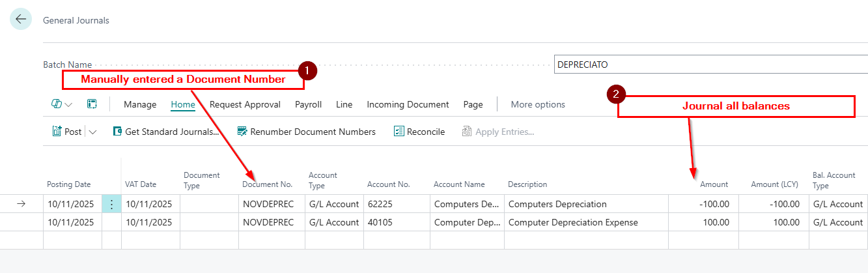Open the row options three-dot menu
The width and height of the screenshot is (868, 273).
coord(111,204)
